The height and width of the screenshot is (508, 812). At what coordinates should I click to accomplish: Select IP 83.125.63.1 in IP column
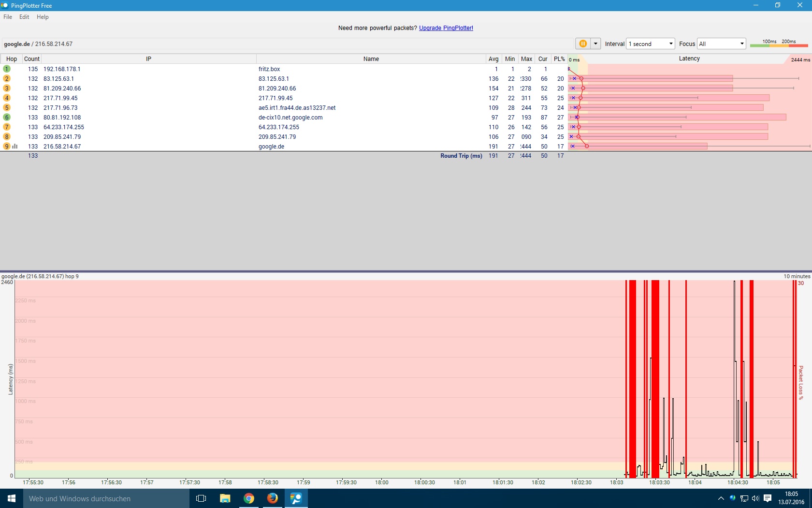58,79
